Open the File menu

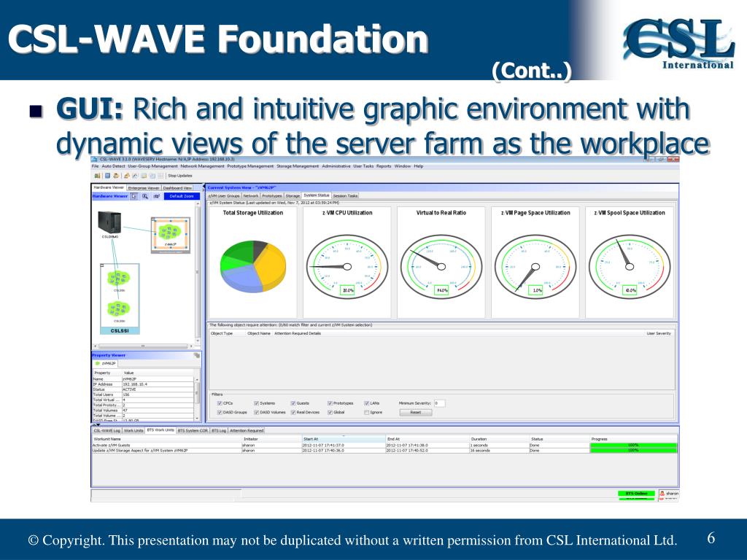click(x=96, y=166)
